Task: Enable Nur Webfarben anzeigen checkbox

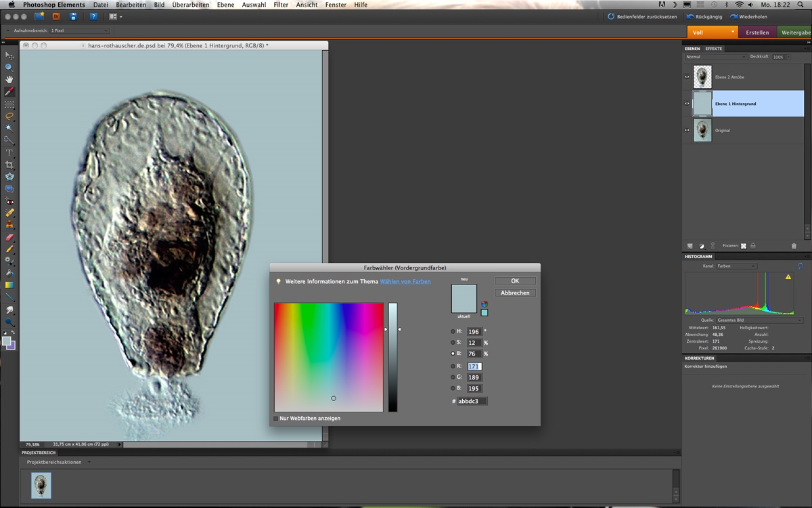Action: coord(275,419)
